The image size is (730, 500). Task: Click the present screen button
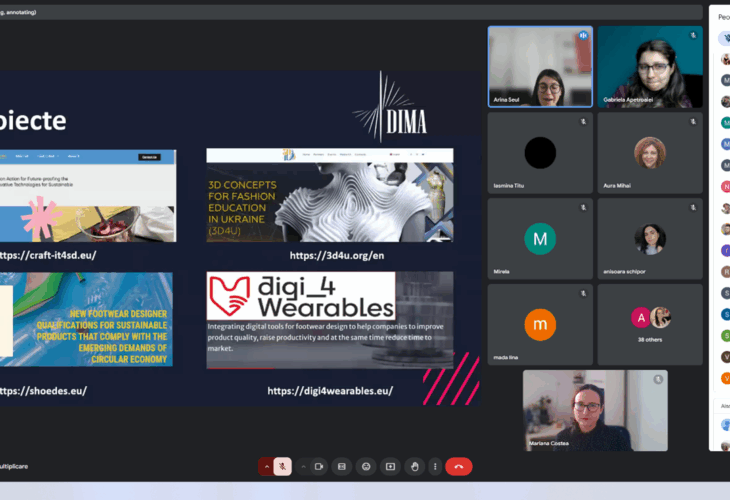(x=390, y=466)
